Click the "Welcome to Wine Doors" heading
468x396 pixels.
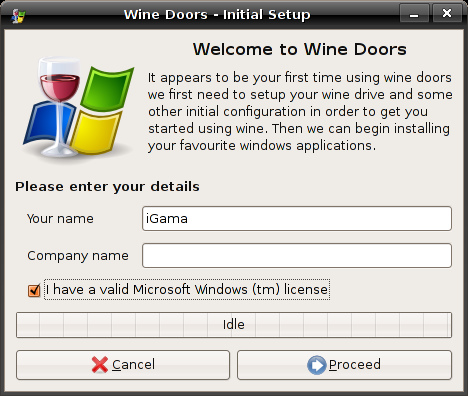click(300, 49)
